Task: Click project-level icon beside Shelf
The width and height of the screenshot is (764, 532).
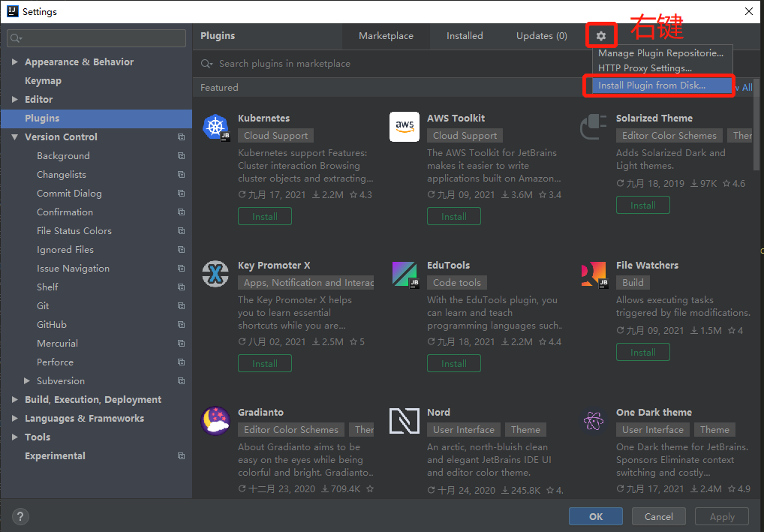Action: click(182, 287)
